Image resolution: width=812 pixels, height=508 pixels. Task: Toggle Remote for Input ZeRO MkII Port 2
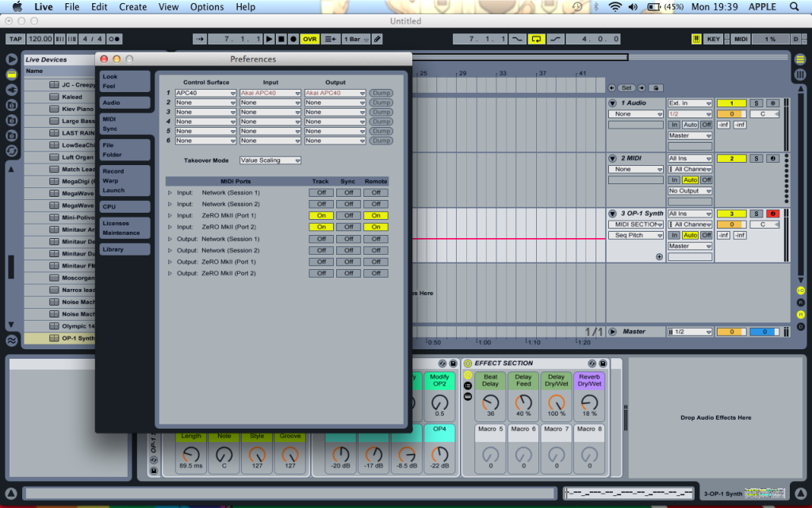375,227
